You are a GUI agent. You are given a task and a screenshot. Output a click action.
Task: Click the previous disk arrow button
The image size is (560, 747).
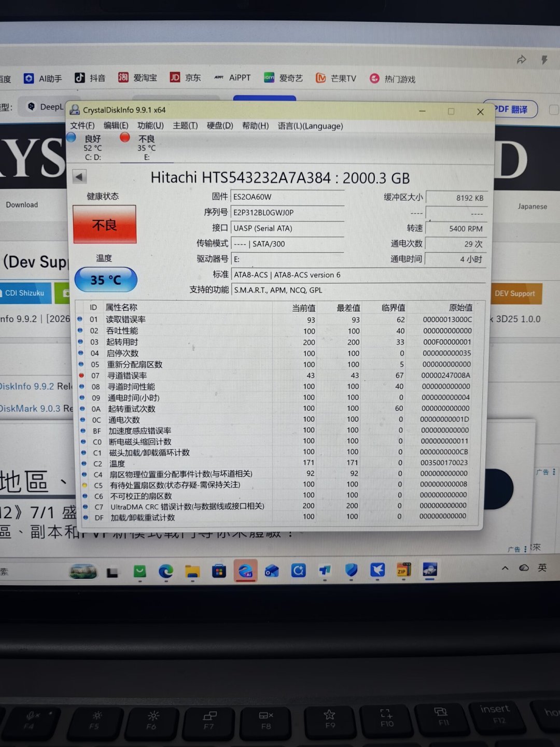(x=79, y=177)
